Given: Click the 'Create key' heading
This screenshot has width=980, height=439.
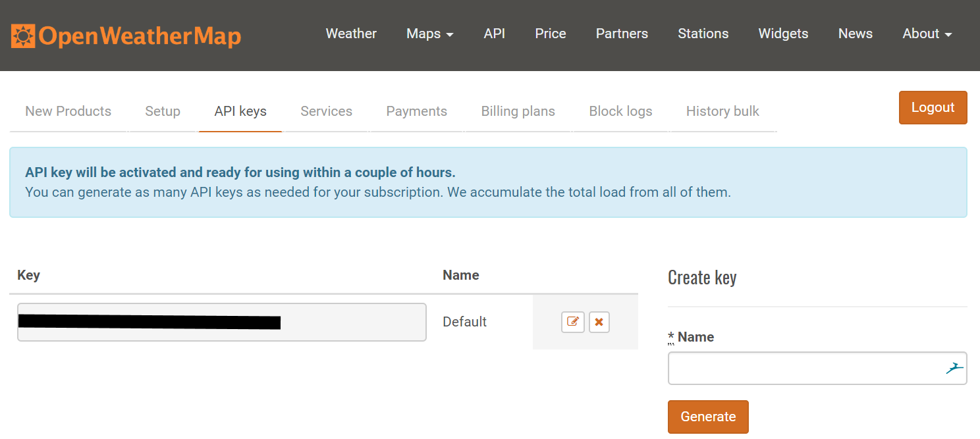Looking at the screenshot, I should (x=702, y=278).
